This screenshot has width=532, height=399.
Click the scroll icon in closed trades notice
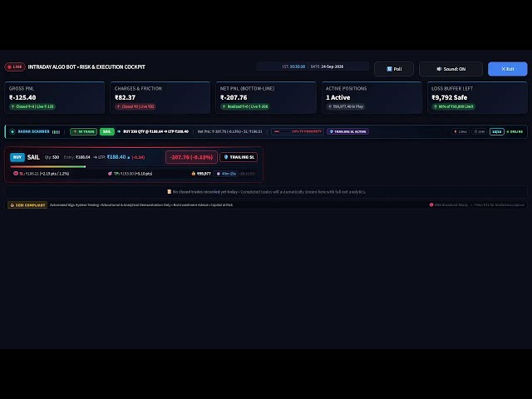[169, 192]
